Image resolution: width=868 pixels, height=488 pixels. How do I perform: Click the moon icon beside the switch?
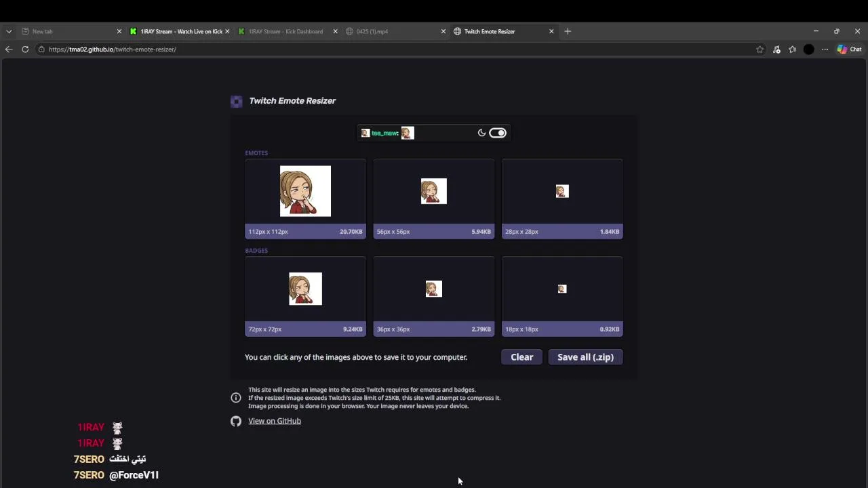click(481, 133)
